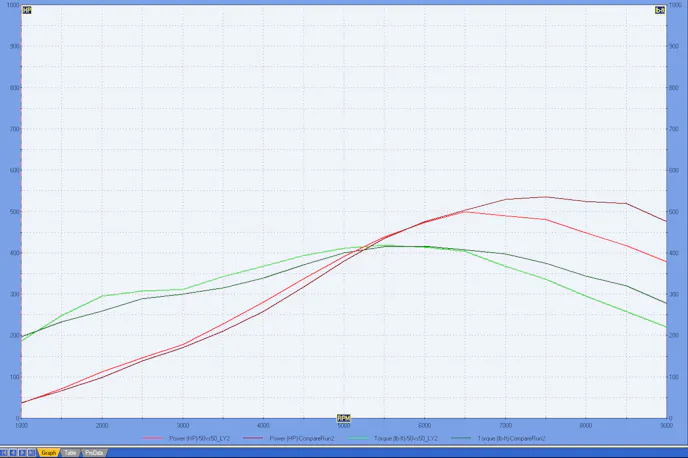Switch to the Graph tab
688x458 pixels.
pos(48,453)
